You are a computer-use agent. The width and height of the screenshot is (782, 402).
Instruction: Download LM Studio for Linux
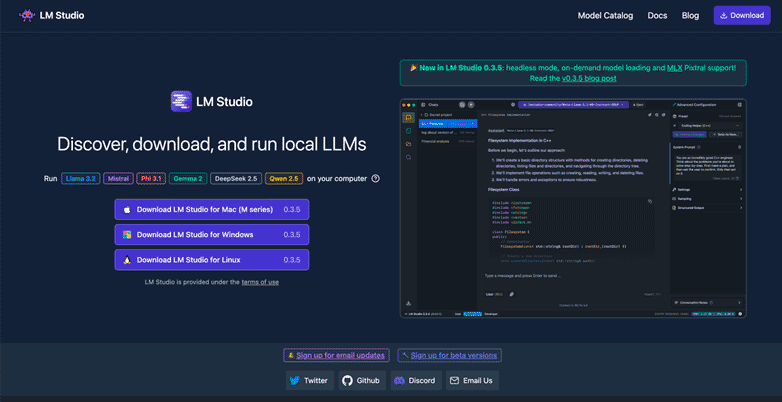pyautogui.click(x=212, y=260)
